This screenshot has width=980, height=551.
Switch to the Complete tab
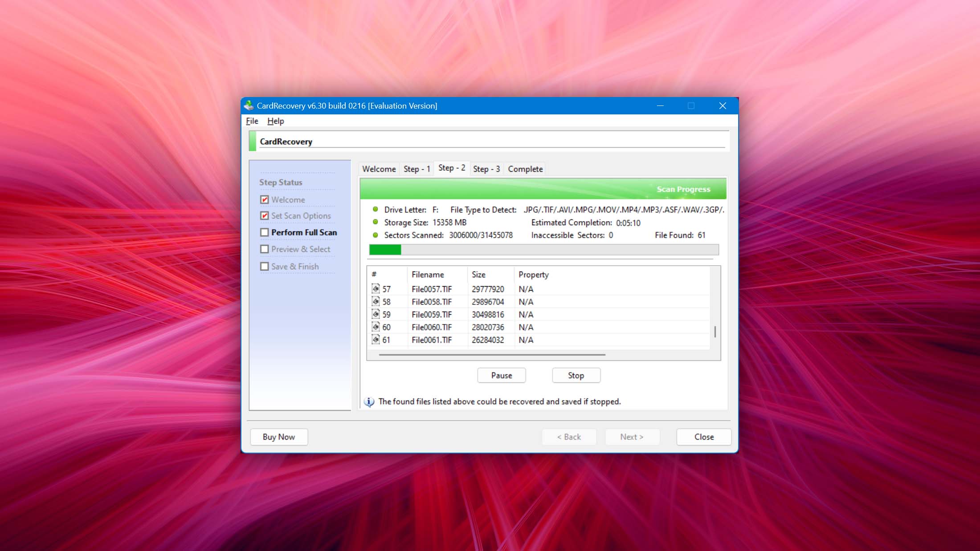coord(525,169)
